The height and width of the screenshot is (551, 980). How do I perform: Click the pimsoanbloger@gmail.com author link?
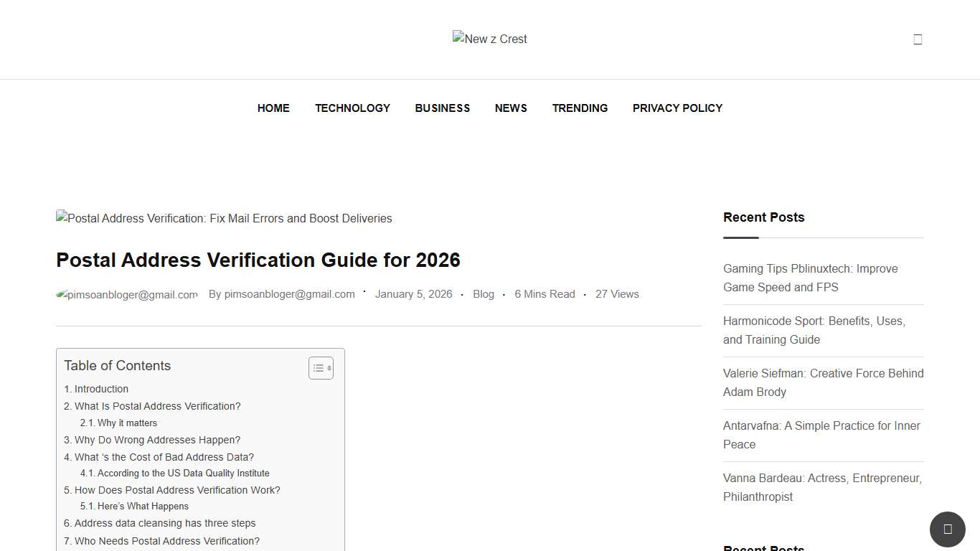289,293
